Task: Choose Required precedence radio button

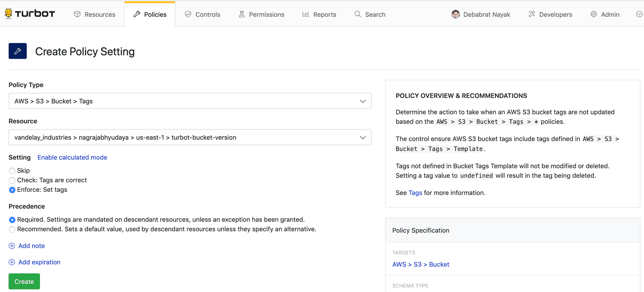Action: [12, 220]
